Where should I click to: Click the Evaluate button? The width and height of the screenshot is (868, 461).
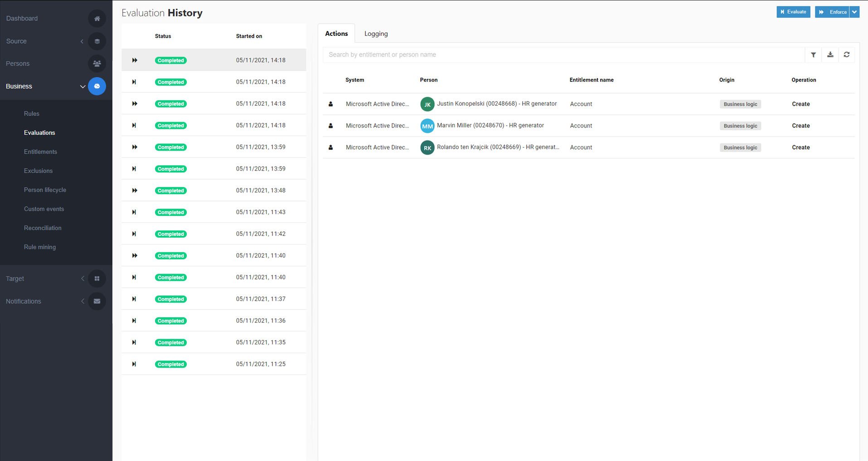(x=793, y=12)
